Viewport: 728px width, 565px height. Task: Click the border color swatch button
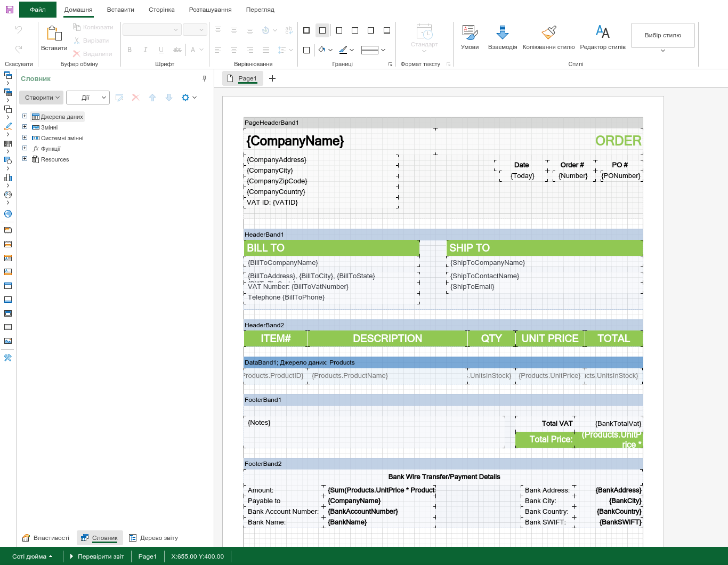pos(343,50)
